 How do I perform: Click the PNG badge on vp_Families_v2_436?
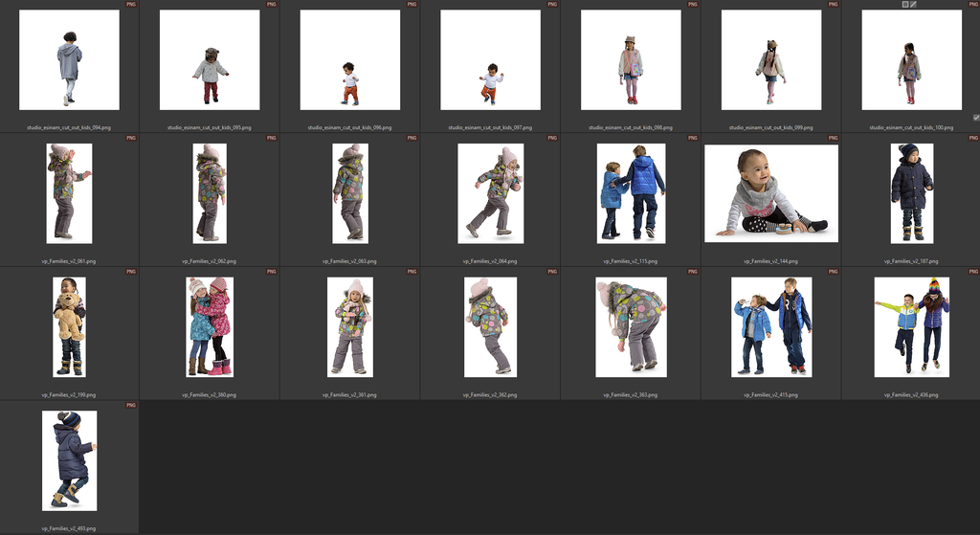(x=972, y=272)
